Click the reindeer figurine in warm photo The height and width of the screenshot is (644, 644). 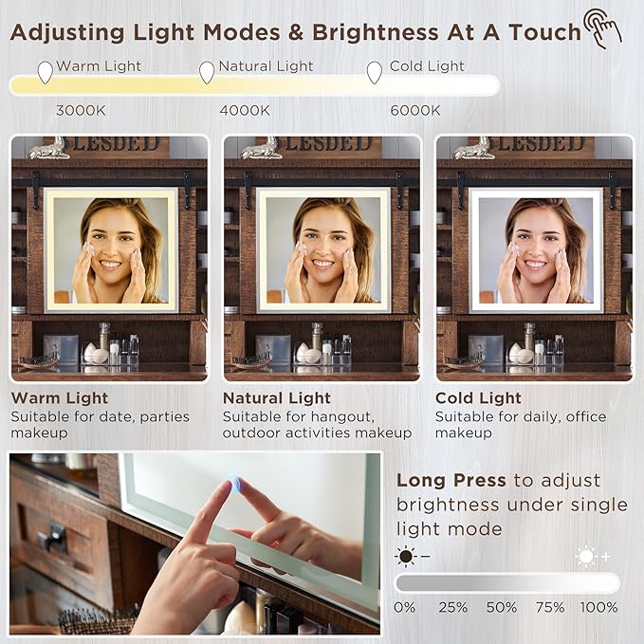click(50, 149)
